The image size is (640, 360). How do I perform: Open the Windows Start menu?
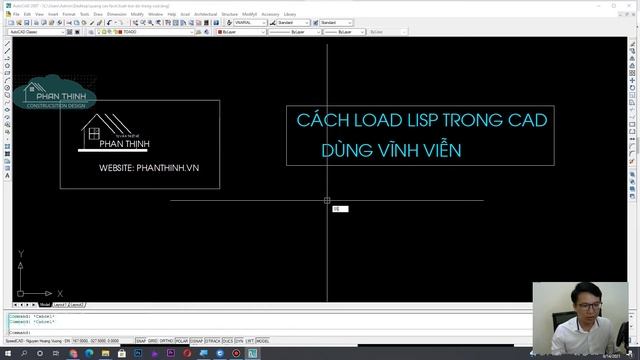coord(8,353)
